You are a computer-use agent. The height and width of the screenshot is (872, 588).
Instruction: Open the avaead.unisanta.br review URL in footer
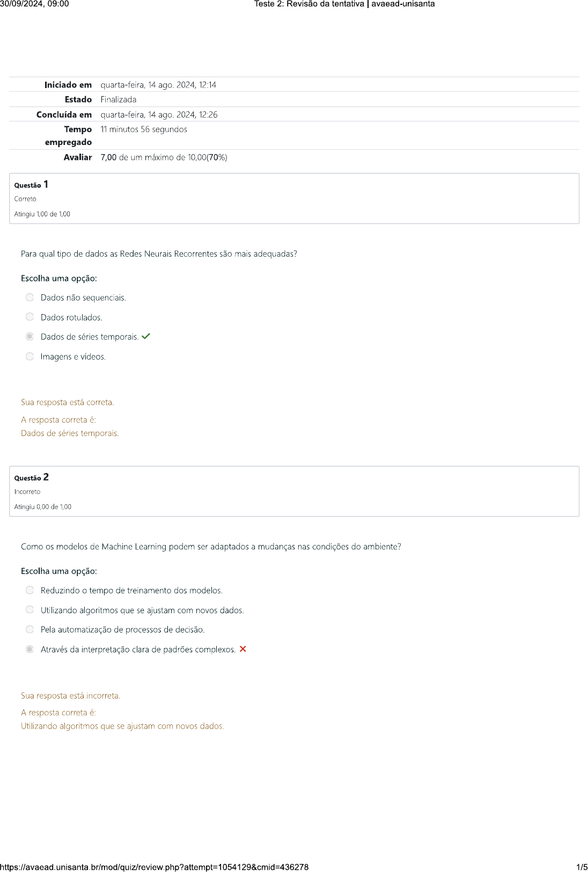(x=155, y=867)
